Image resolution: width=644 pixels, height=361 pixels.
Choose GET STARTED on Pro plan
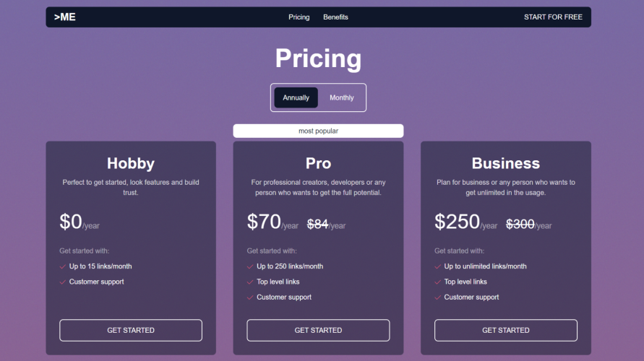click(318, 330)
